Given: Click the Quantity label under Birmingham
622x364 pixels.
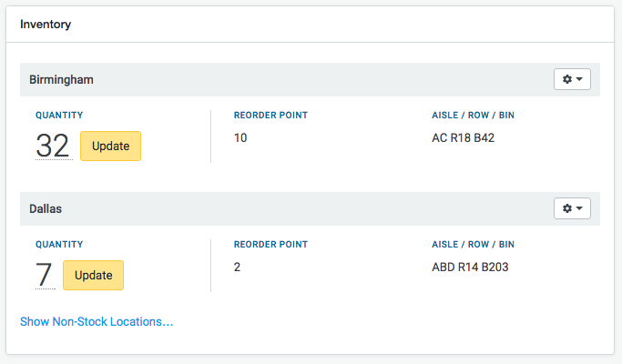Looking at the screenshot, I should pos(59,116).
